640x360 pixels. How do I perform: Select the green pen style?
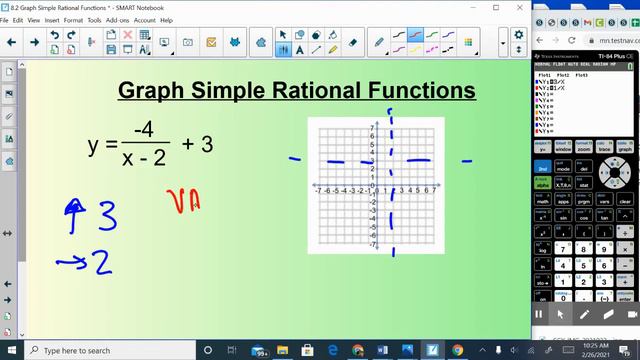[431, 35]
